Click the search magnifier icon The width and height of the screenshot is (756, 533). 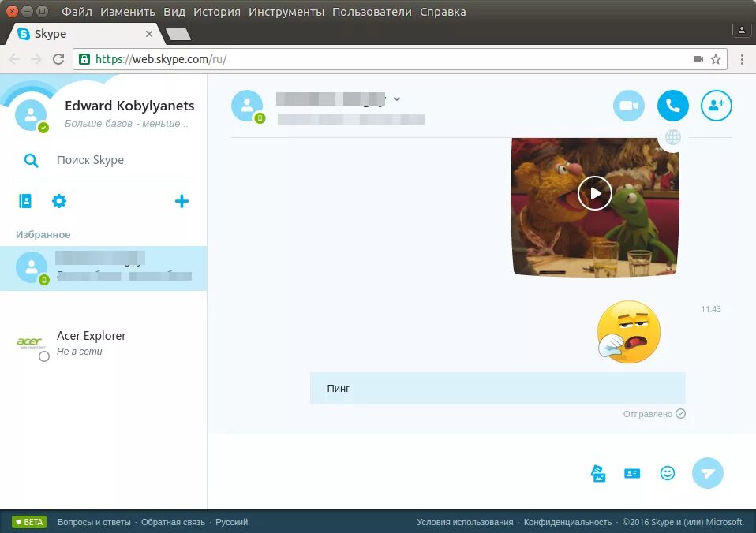click(x=32, y=161)
